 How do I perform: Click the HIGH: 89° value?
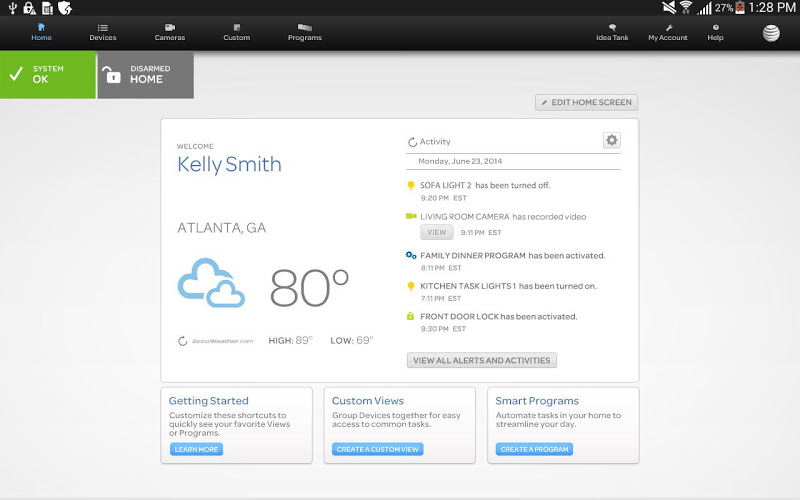point(290,340)
